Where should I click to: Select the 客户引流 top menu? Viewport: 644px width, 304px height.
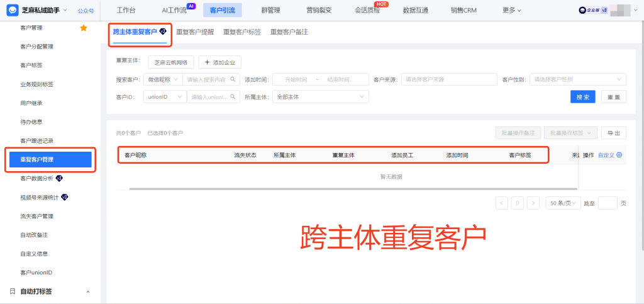click(x=223, y=10)
